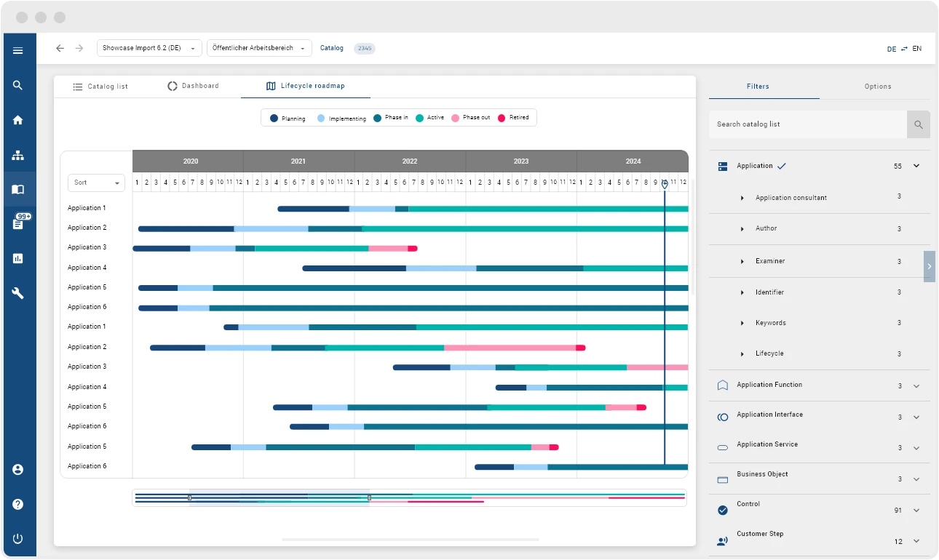Go to Home via the sidebar
Viewport: 939px width, 560px height.
point(18,120)
